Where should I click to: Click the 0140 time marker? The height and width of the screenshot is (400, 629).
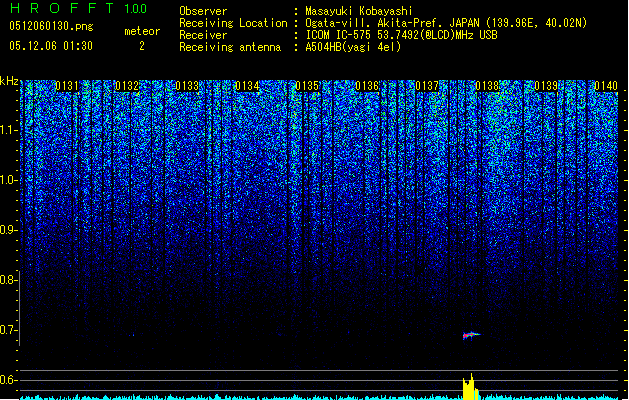pyautogui.click(x=606, y=86)
